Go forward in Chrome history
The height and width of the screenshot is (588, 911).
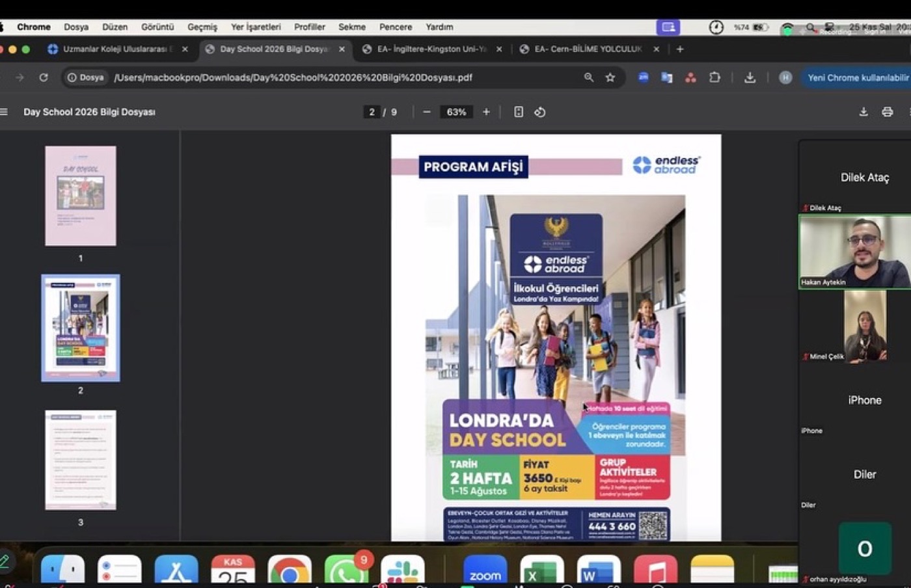[20, 77]
